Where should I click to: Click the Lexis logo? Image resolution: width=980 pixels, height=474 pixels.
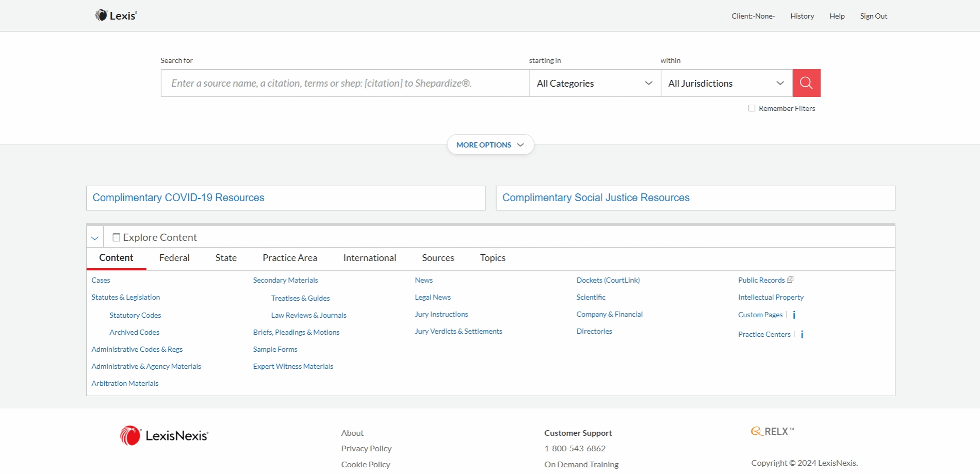tap(116, 15)
